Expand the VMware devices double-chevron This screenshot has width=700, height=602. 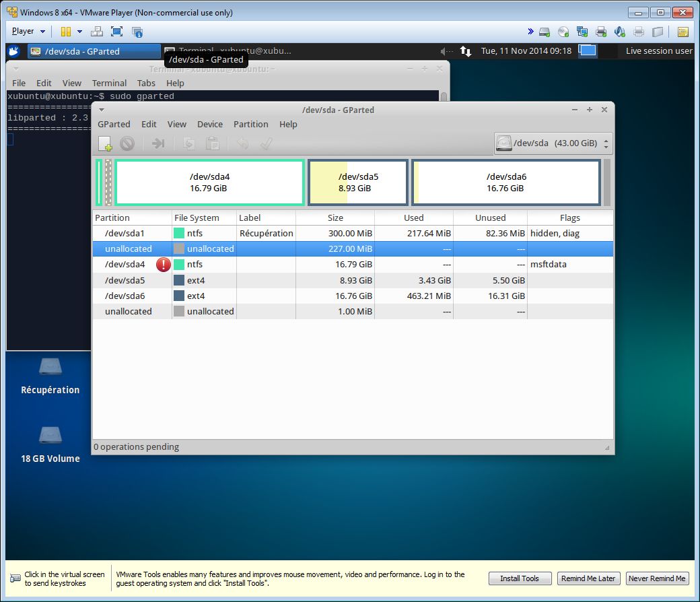coord(530,31)
